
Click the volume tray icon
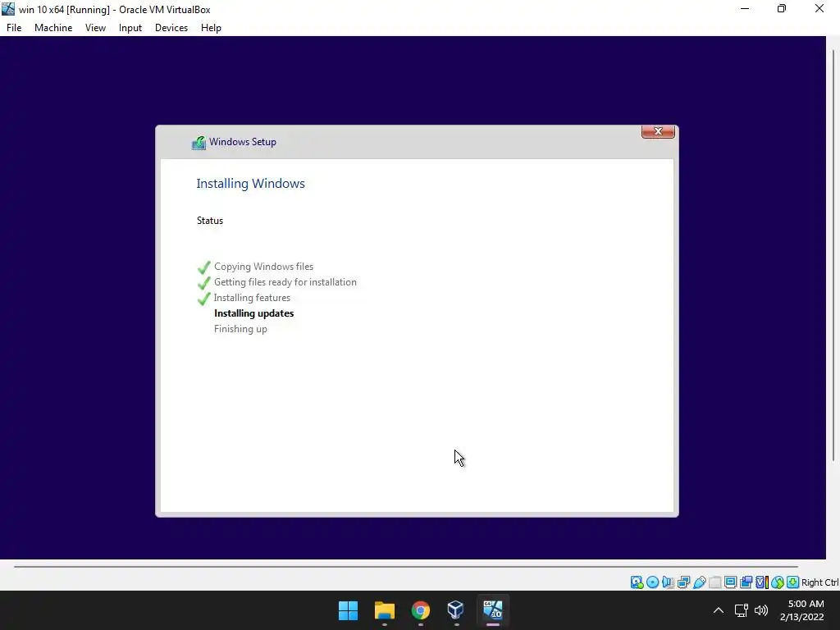[x=760, y=610]
